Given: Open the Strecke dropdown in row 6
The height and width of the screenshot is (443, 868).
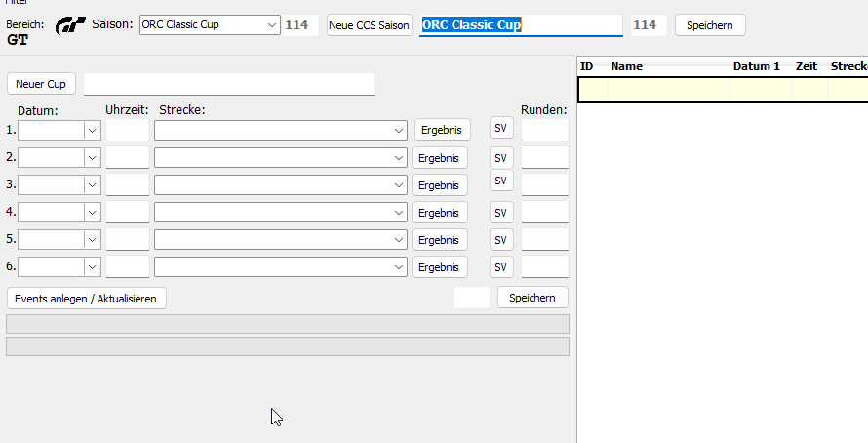Looking at the screenshot, I should point(399,267).
